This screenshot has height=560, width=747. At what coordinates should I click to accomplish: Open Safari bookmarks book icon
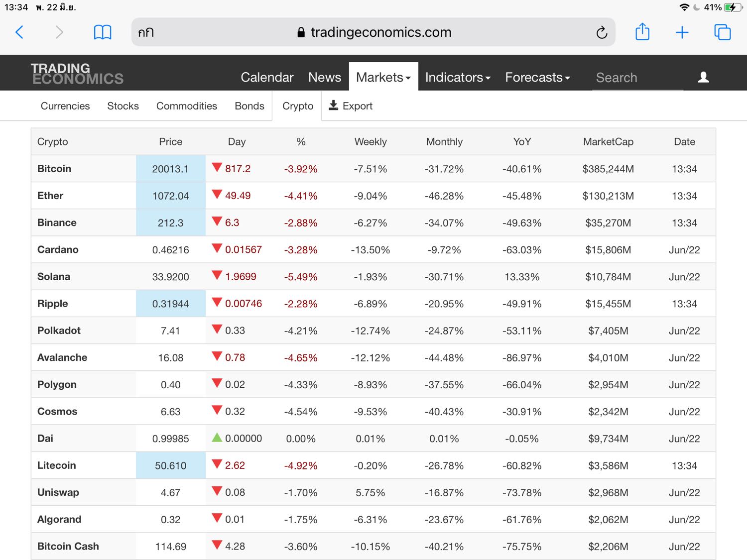[103, 32]
